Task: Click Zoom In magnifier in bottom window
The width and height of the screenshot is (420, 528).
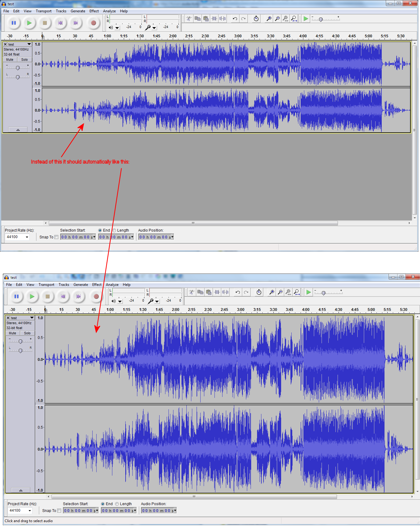Action: tap(272, 292)
